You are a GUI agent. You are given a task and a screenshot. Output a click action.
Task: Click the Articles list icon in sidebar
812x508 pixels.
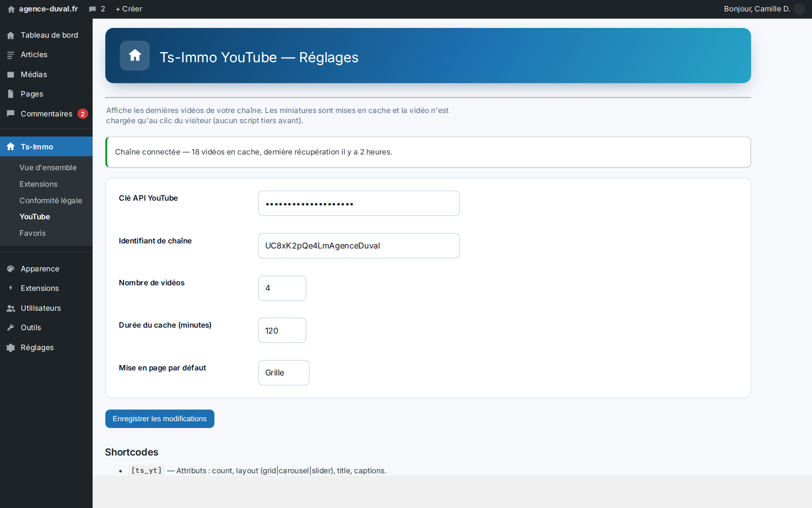11,55
